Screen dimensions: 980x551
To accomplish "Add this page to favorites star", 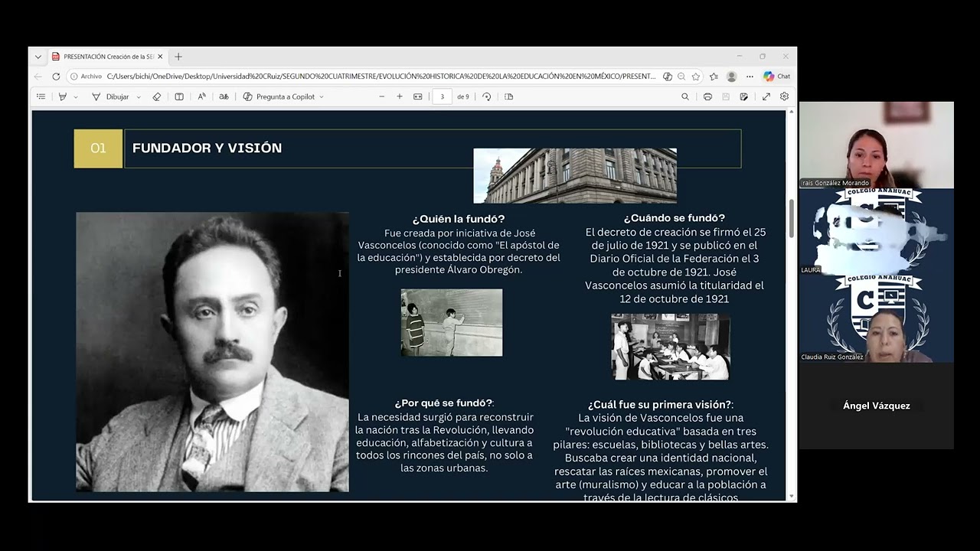I will (696, 77).
